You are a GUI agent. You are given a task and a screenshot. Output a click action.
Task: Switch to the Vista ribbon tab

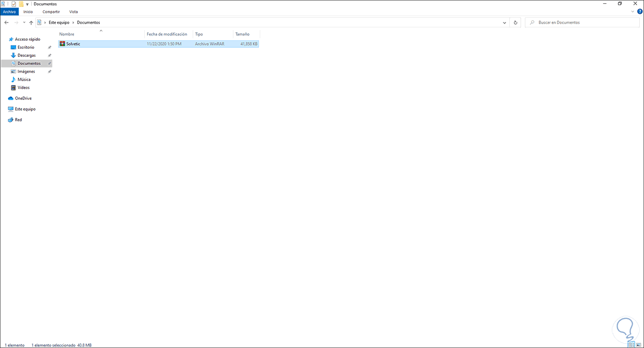[74, 11]
